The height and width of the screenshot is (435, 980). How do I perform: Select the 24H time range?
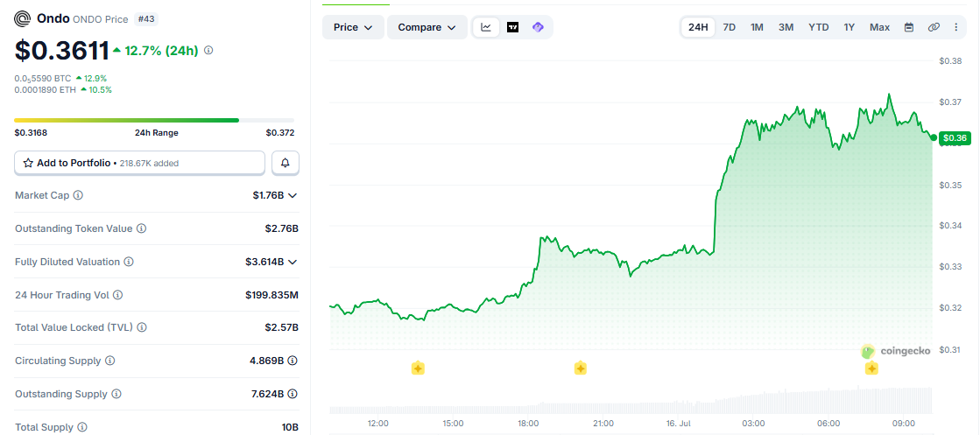pyautogui.click(x=698, y=27)
